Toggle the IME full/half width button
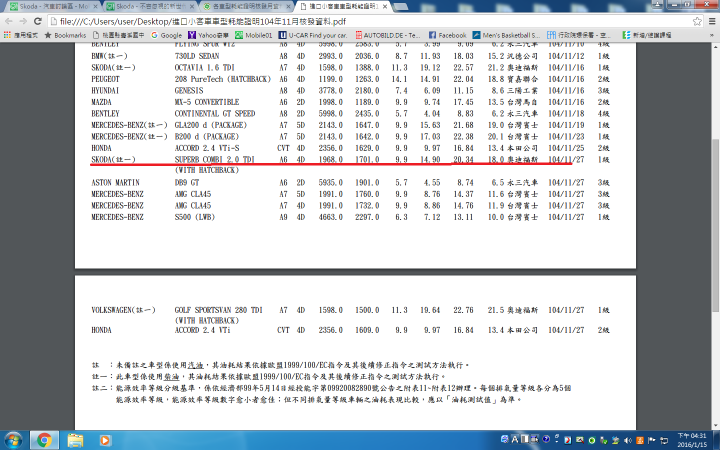This screenshot has width=720, height=450. click(x=525, y=439)
